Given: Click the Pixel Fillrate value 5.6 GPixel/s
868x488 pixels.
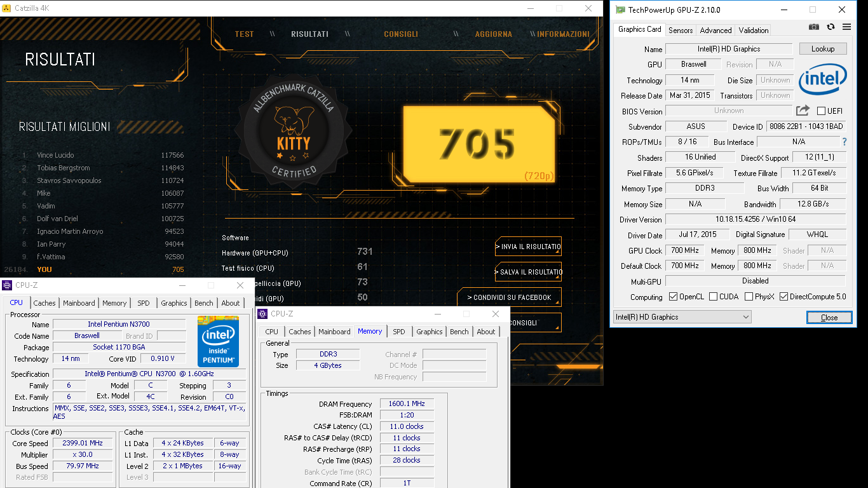Looking at the screenshot, I should [695, 173].
